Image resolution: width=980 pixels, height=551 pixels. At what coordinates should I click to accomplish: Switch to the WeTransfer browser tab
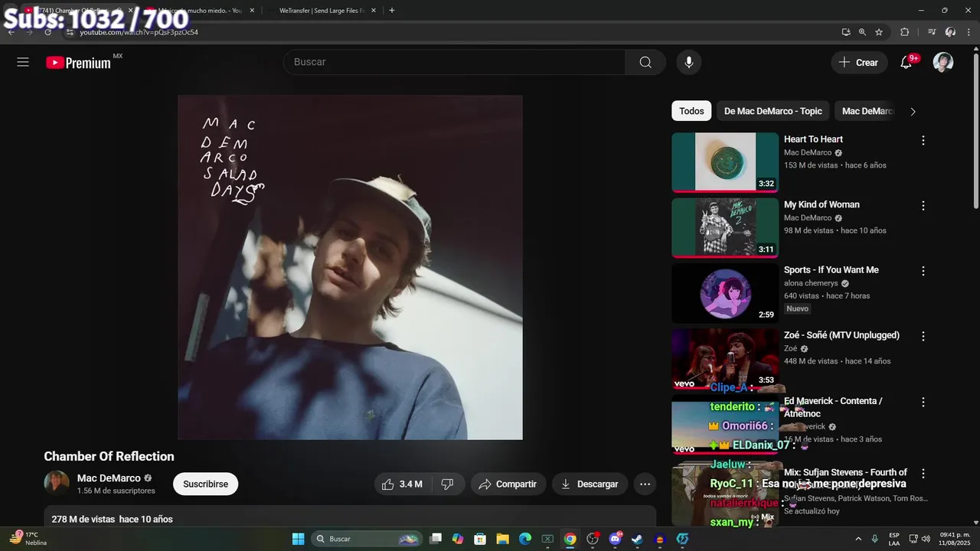pos(322,11)
